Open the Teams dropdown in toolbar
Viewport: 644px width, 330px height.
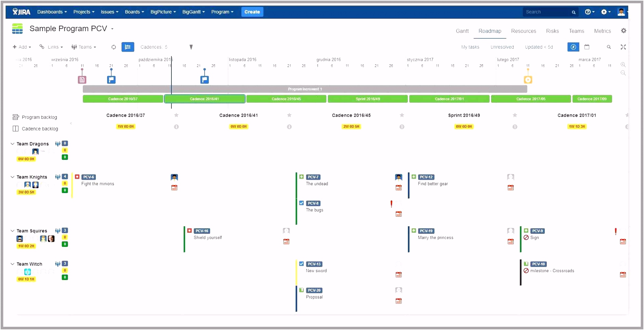coord(83,47)
